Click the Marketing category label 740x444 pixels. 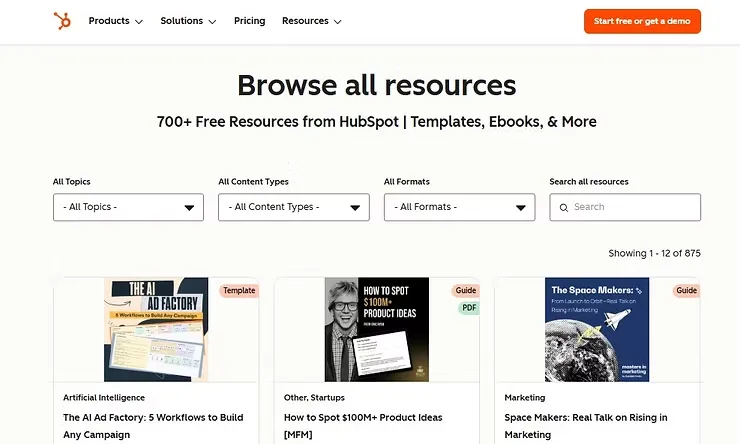pyautogui.click(x=525, y=398)
